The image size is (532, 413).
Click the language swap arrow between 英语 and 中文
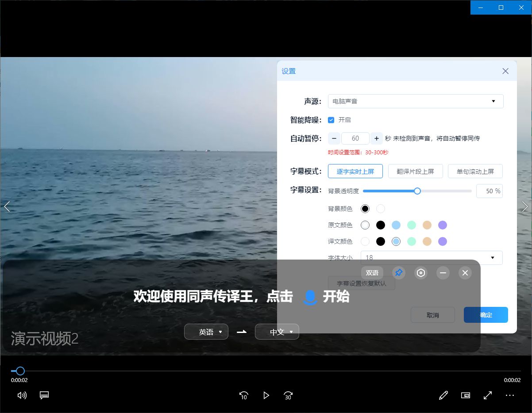(x=242, y=332)
